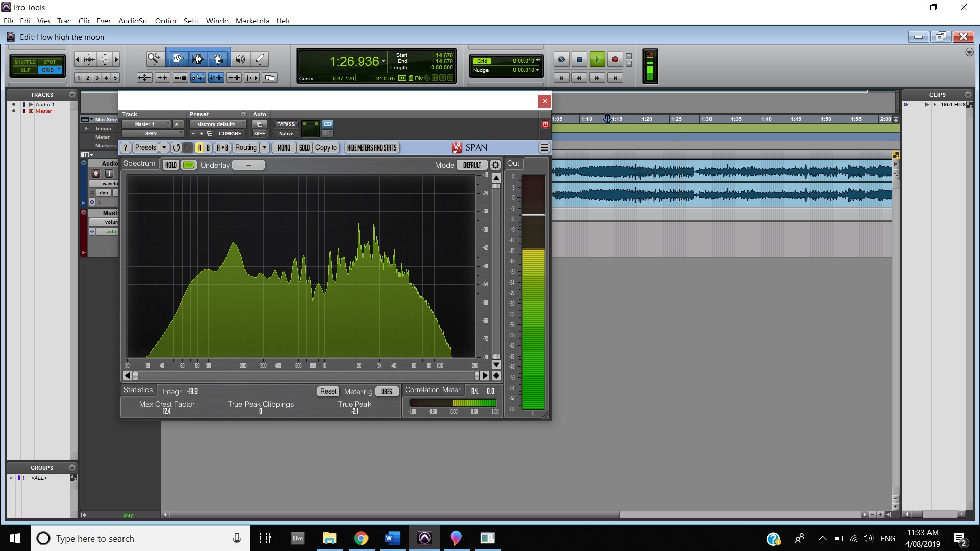Open the AudioSuite menu
Screen dimensions: 980x551
(133, 21)
